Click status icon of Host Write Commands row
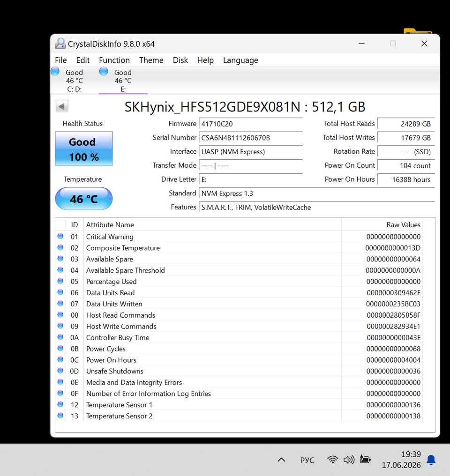Screen dimensions: 450x476 (60, 326)
